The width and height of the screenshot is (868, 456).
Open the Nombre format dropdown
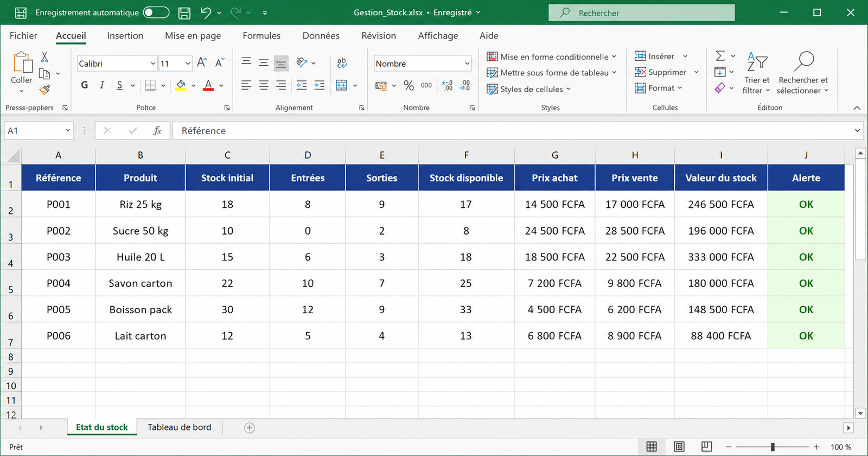[467, 64]
